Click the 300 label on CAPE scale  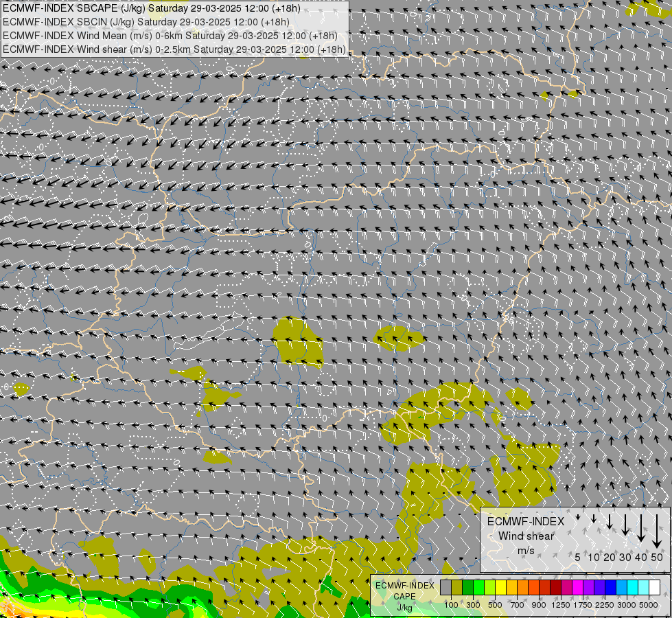473,605
